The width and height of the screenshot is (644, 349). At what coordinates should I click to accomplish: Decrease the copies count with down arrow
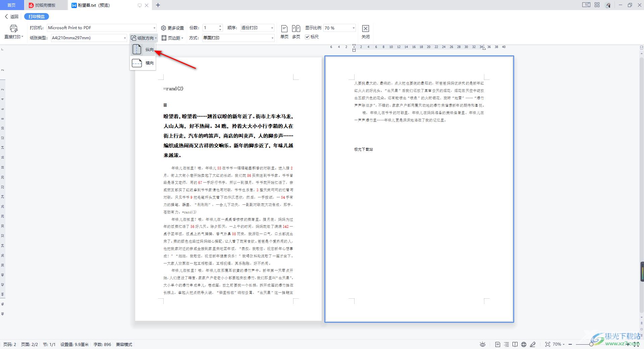coord(220,30)
